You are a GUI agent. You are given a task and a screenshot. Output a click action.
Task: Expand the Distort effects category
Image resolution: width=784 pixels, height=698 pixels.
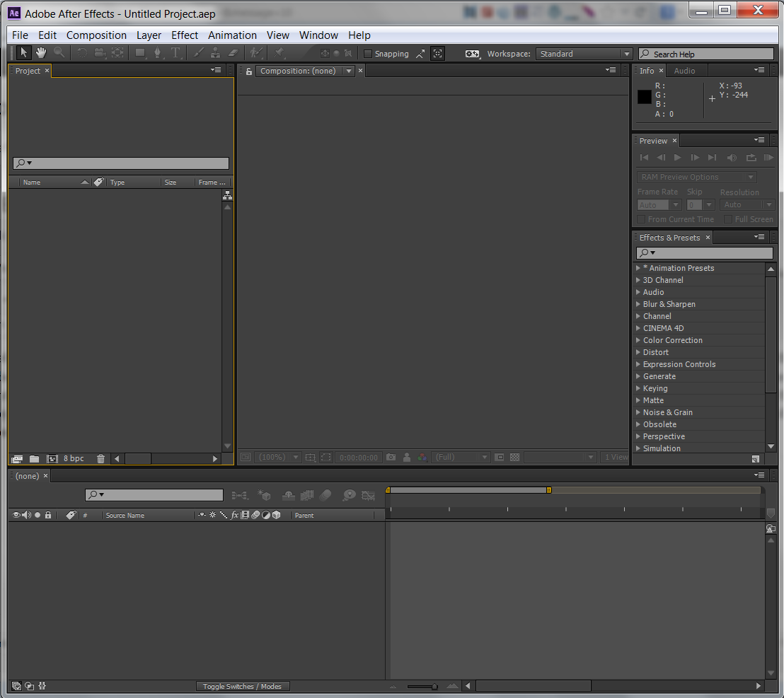pos(638,351)
